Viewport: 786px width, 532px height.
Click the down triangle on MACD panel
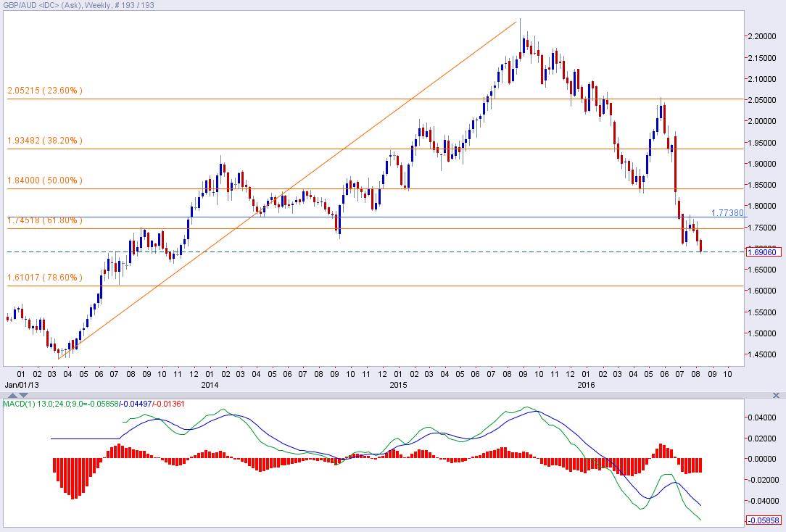[x=23, y=396]
